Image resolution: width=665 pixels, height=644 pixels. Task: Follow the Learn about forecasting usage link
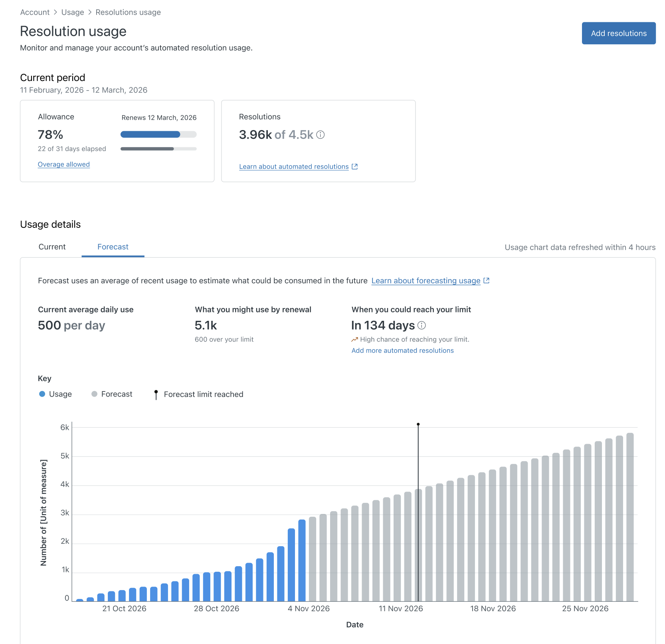pyautogui.click(x=426, y=281)
